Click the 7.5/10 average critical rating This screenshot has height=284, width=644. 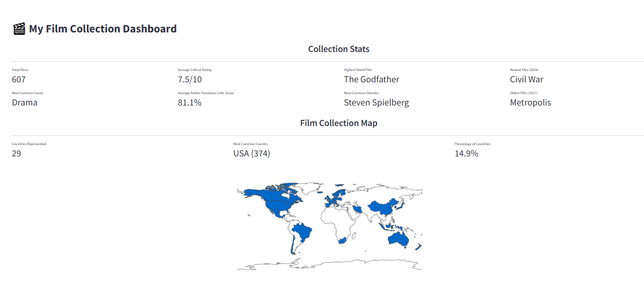tap(190, 79)
